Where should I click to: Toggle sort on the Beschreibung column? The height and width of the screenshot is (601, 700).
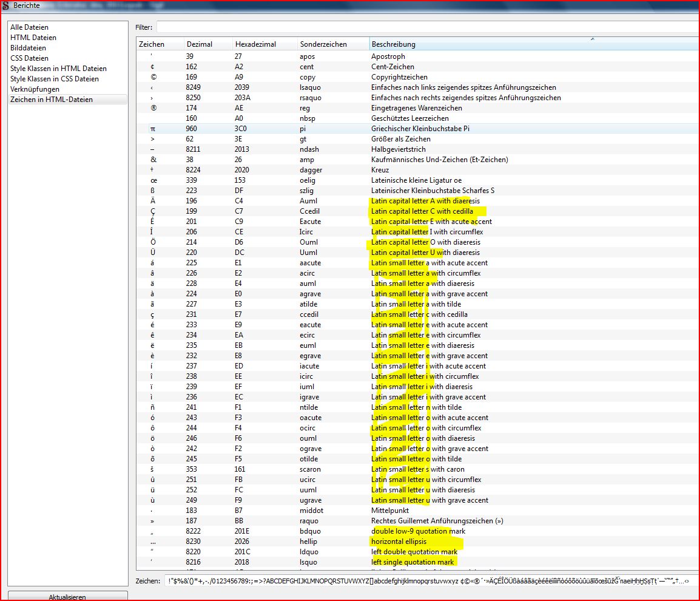click(394, 44)
